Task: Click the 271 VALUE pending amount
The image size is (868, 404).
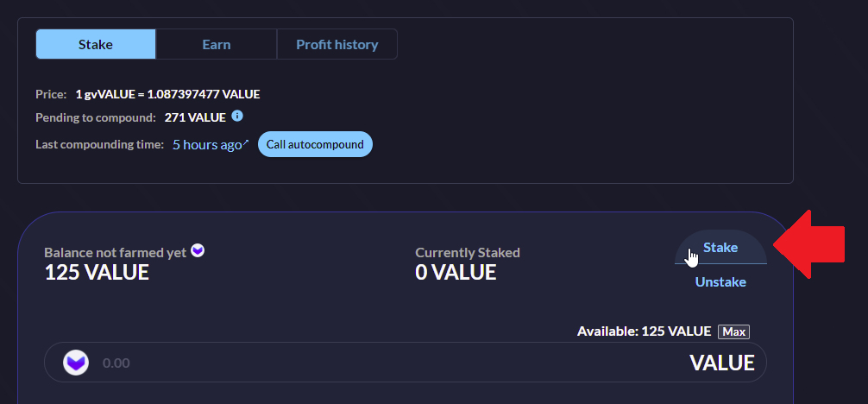Action: 195,117
